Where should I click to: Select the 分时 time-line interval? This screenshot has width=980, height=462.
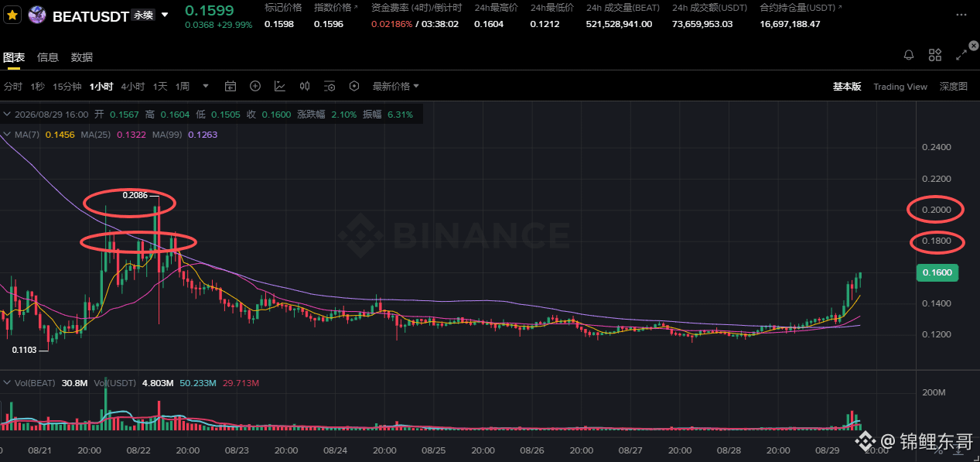(x=13, y=86)
